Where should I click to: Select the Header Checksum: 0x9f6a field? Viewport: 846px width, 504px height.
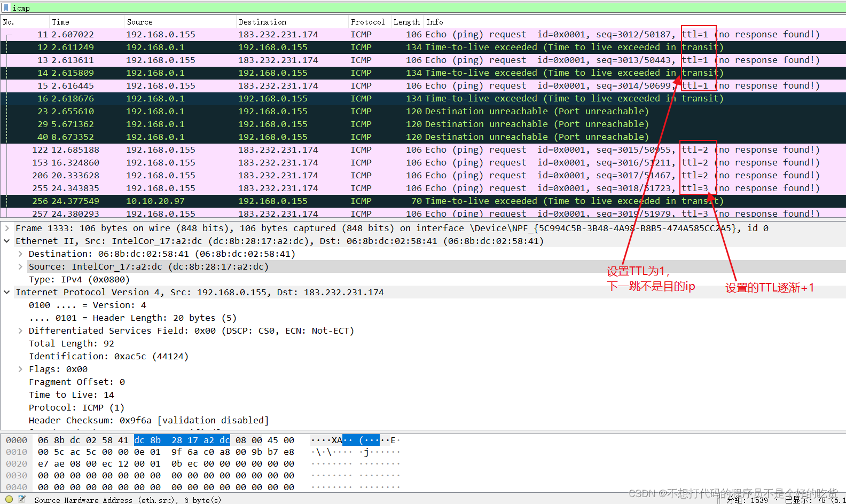148,420
